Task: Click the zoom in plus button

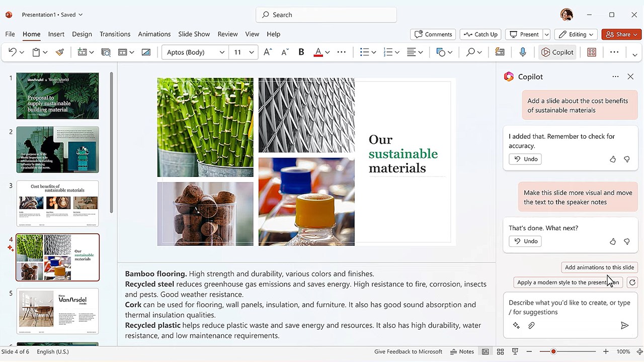Action: pos(606,351)
